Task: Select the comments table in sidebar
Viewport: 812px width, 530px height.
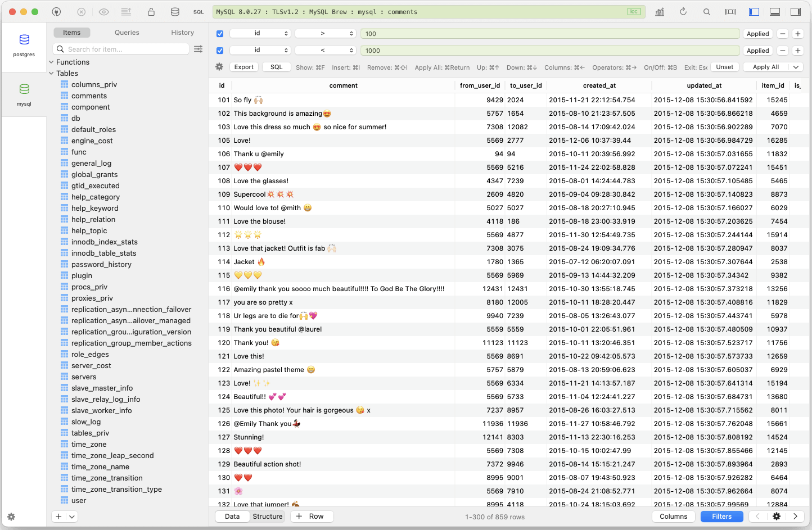Action: [x=89, y=96]
